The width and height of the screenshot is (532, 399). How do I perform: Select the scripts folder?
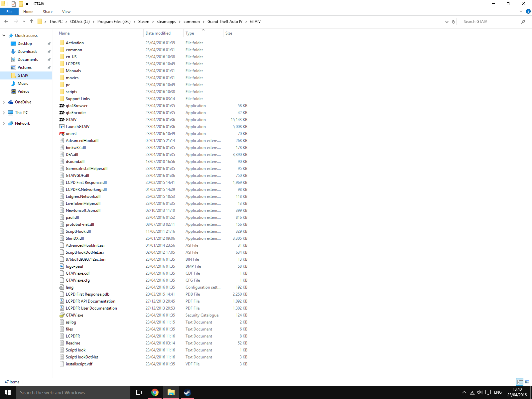71,92
